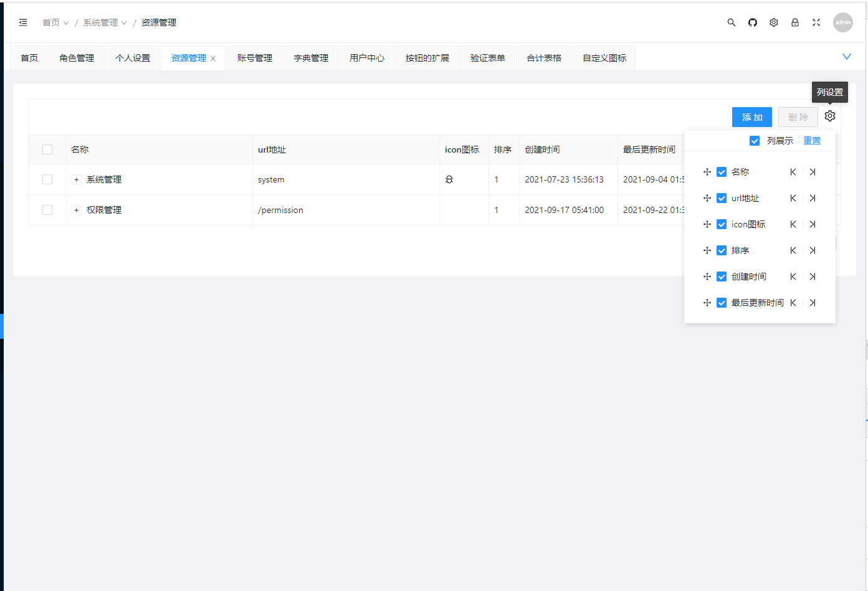Uncheck the icon图标 column checkbox
Viewport: 868px width, 591px height.
point(721,224)
